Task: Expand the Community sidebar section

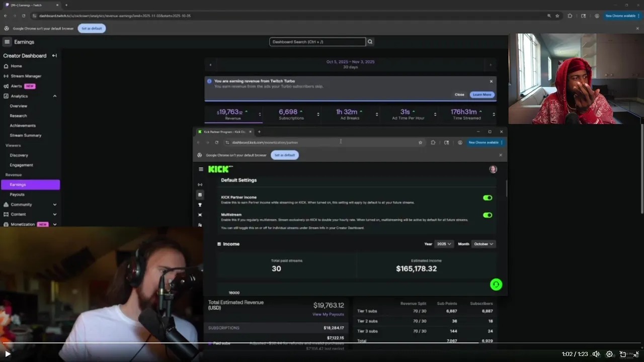Action: click(x=55, y=205)
